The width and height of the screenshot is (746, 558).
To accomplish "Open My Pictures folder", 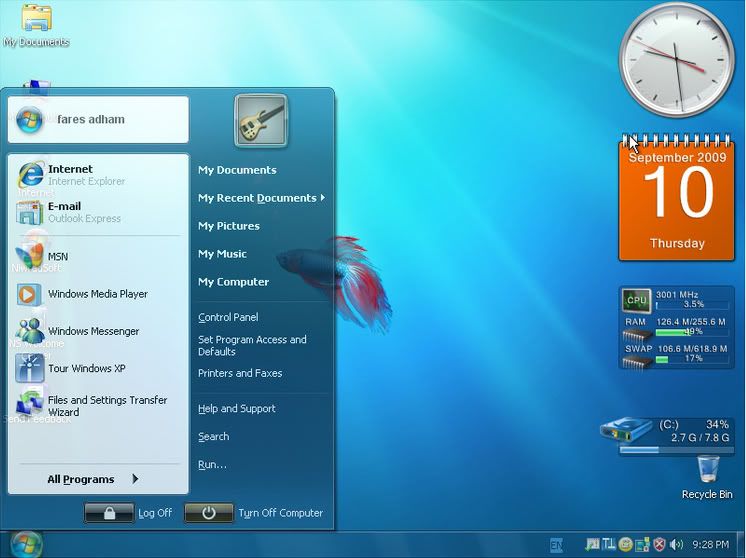I will [229, 226].
